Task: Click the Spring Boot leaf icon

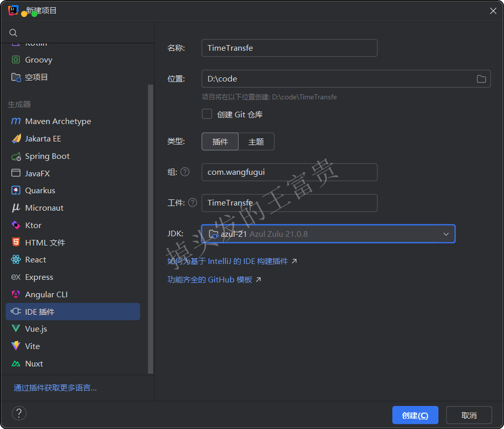Action: click(x=16, y=156)
